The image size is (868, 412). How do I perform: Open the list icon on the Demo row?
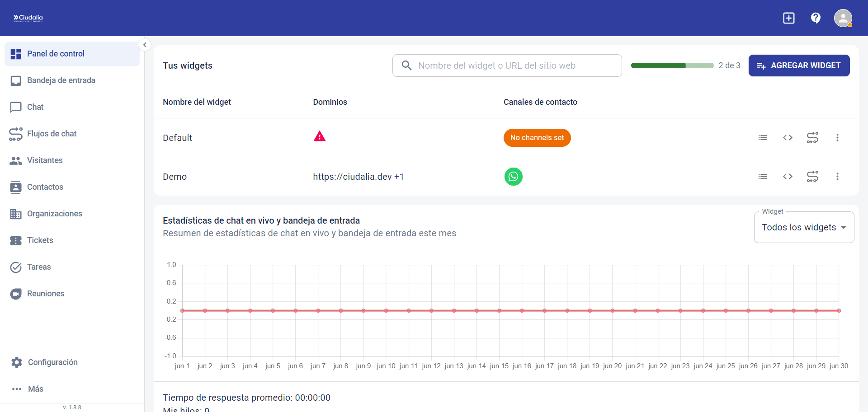point(763,177)
